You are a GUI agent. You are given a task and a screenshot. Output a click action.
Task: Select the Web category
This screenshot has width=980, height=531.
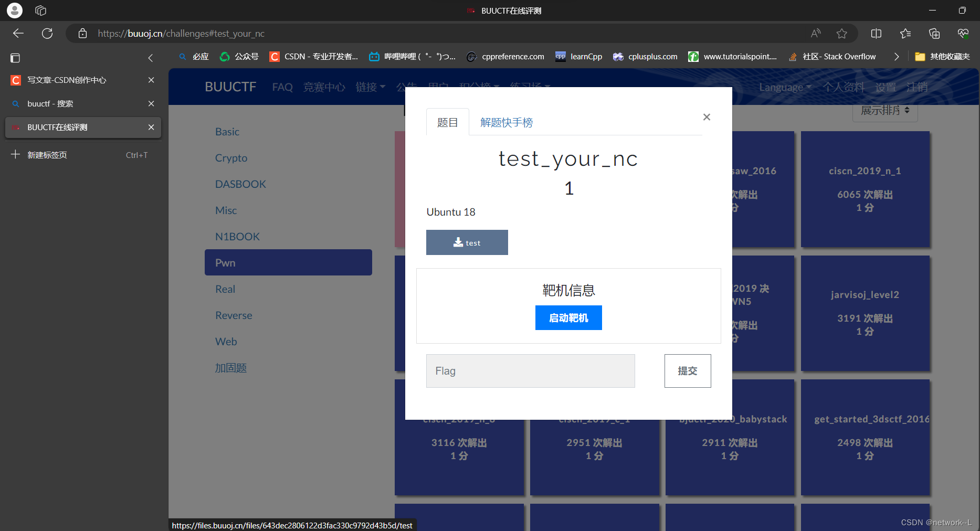pos(288,342)
